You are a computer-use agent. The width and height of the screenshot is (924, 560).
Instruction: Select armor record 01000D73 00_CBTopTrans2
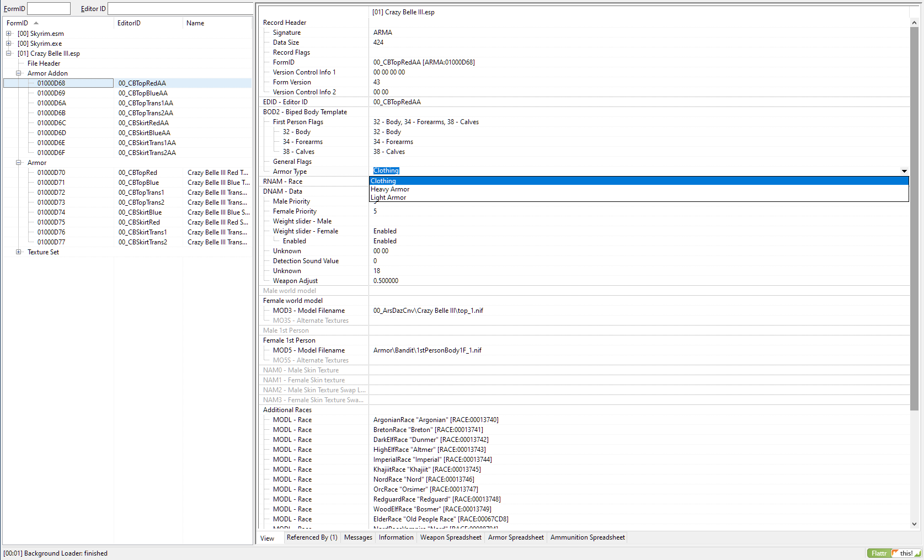127,202
